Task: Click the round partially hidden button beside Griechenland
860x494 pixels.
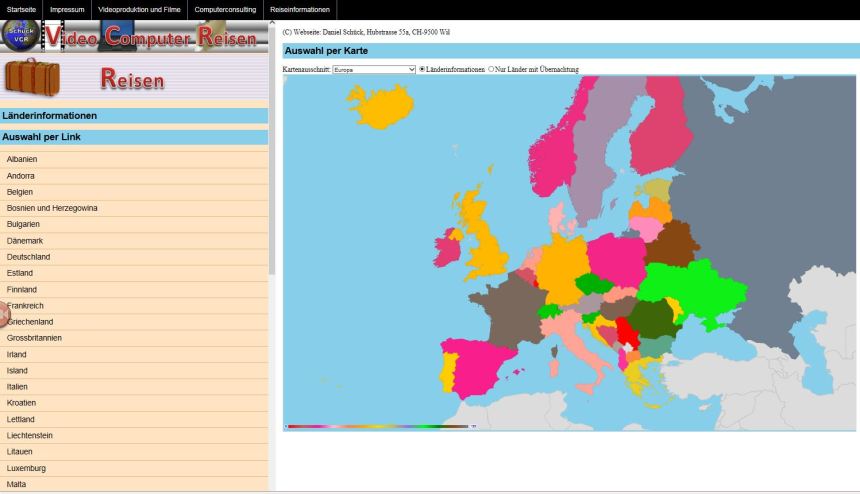Action: pyautogui.click(x=4, y=315)
